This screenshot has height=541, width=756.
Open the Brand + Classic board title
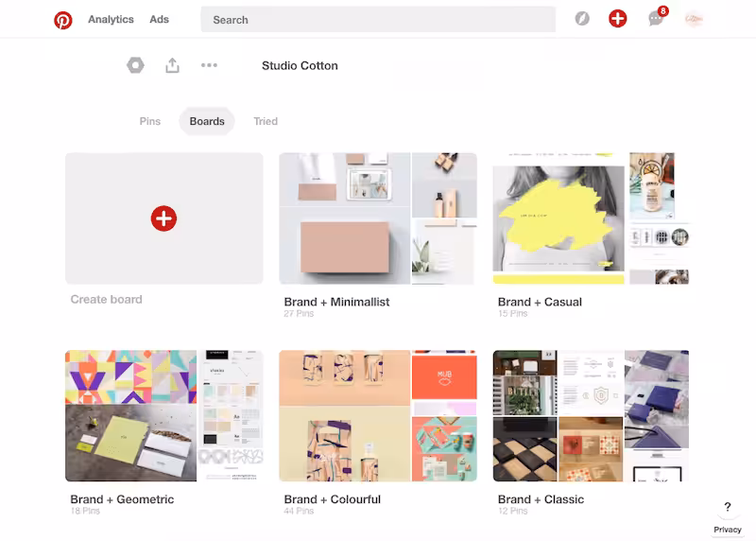541,499
